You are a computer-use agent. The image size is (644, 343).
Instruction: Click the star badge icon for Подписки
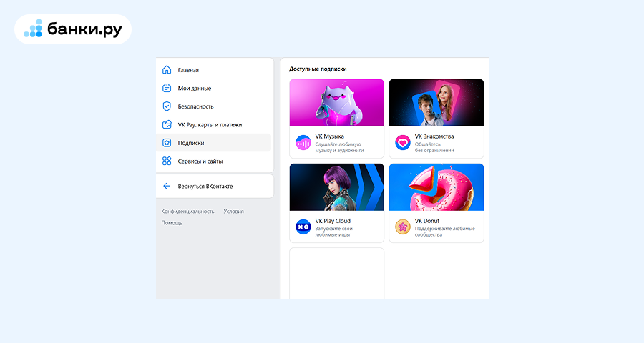click(x=167, y=143)
